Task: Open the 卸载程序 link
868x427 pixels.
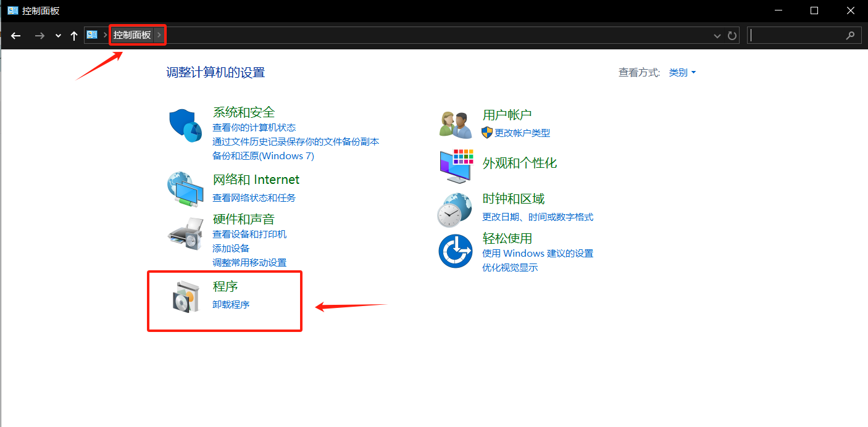Action: point(231,305)
